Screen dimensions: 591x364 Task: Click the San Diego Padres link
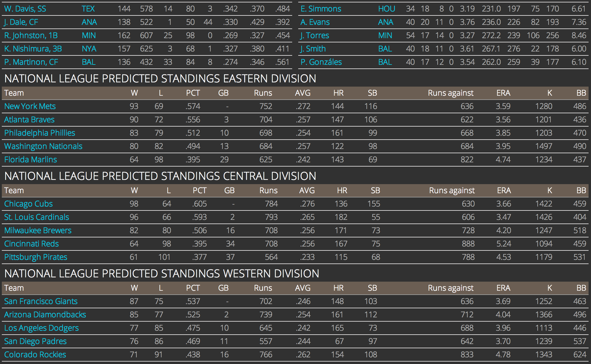[35, 341]
